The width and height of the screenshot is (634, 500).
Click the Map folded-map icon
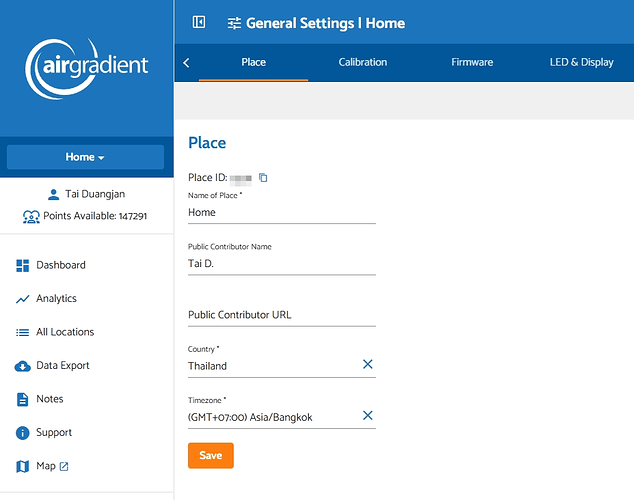pos(23,466)
